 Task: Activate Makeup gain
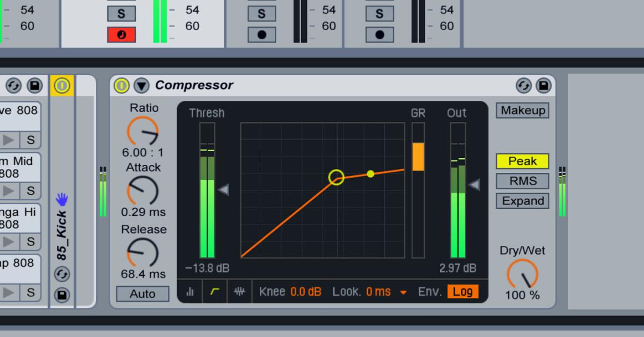pyautogui.click(x=522, y=110)
